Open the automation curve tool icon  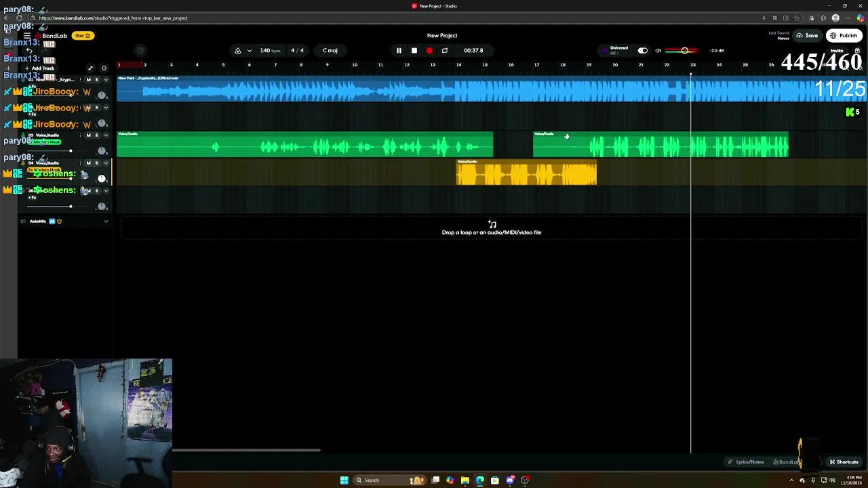point(90,68)
